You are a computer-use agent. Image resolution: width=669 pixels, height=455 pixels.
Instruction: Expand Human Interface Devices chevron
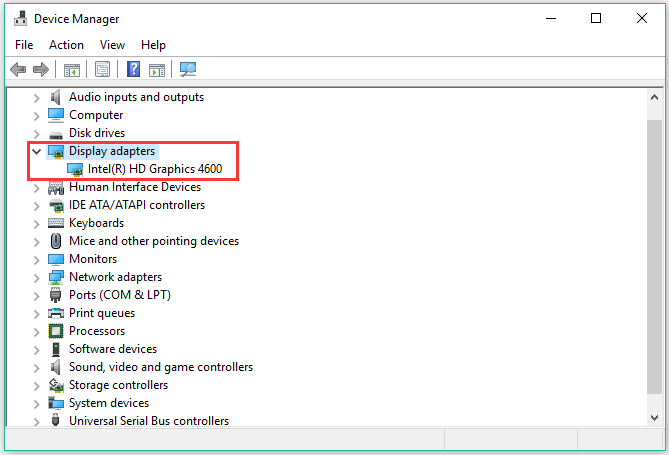pyautogui.click(x=37, y=188)
